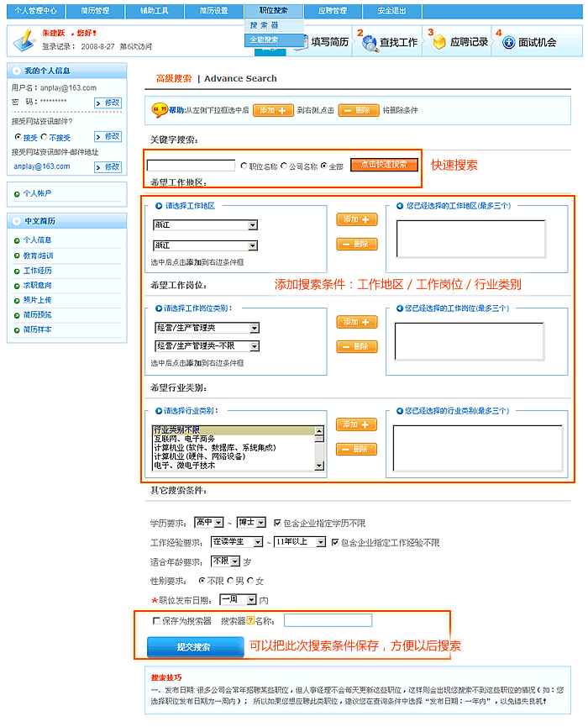The width and height of the screenshot is (588, 727).
Task: Open the 经营/生产管理类 job category dropdown
Action: 207,328
